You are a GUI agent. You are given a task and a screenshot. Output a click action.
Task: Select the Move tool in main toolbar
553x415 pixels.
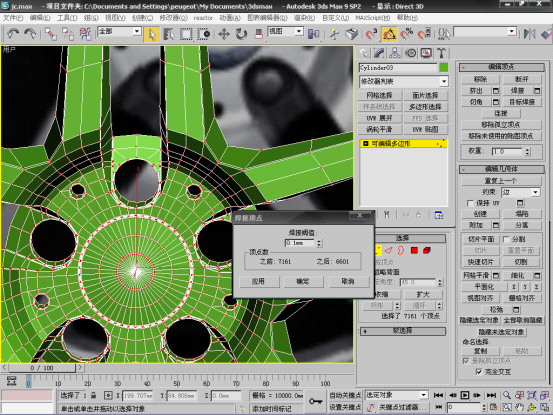point(224,34)
